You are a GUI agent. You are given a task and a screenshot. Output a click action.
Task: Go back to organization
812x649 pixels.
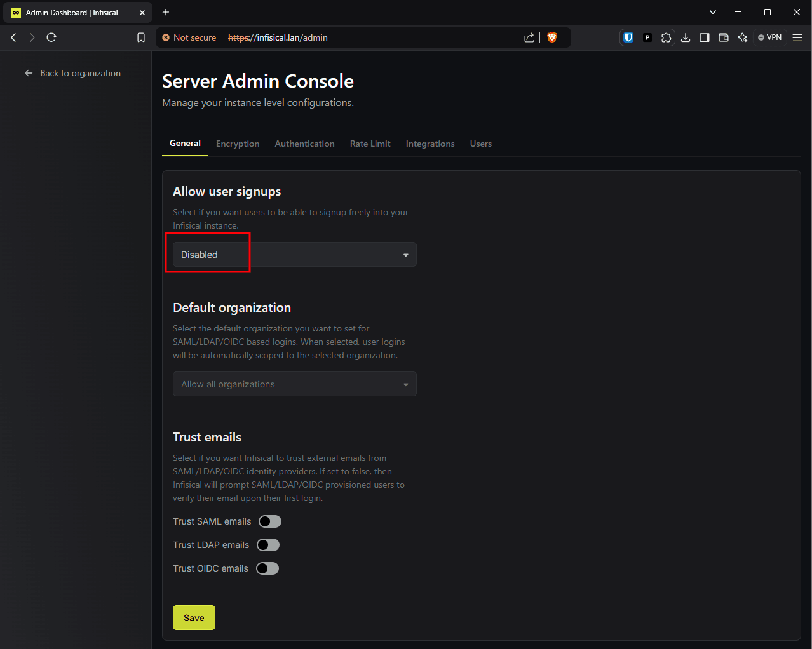click(72, 73)
